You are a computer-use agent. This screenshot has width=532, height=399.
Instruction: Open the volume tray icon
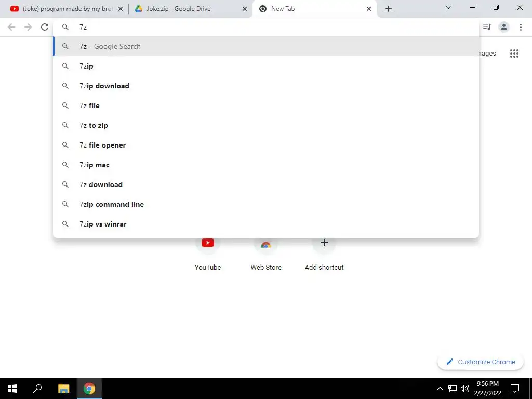pos(465,389)
